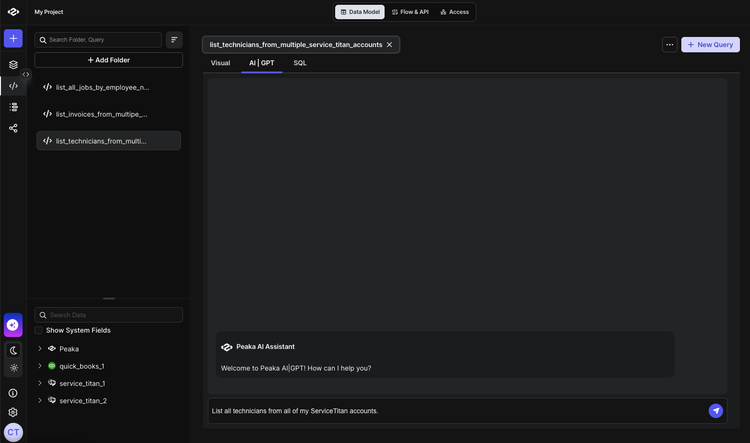Screen dimensions: 750x443
Task: Open query list_all_jobs_by_employee_n...
Action: tap(109, 87)
